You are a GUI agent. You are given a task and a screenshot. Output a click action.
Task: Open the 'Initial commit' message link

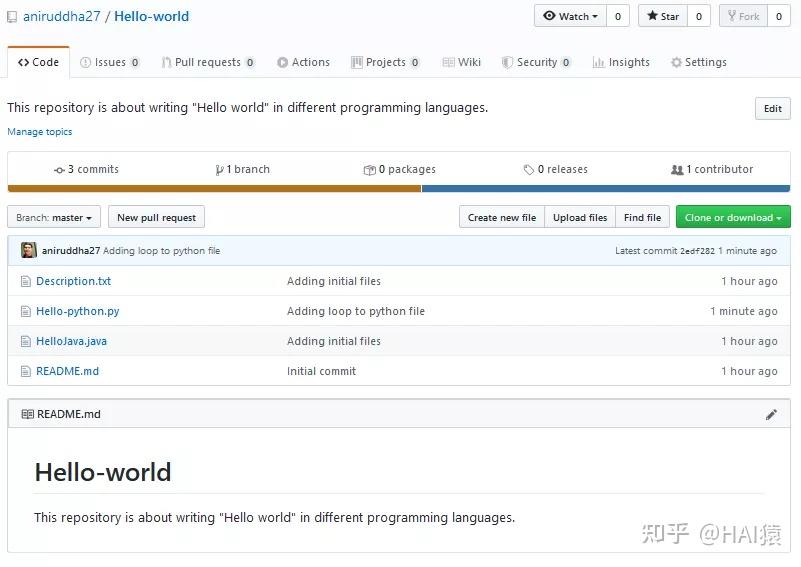click(321, 371)
